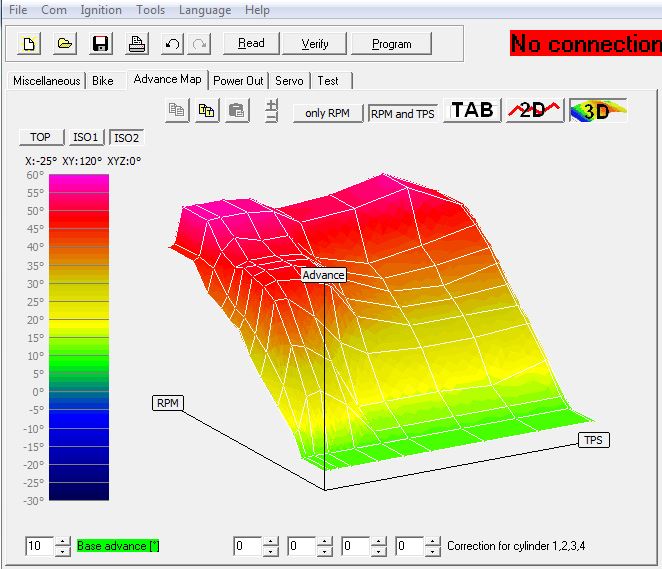Screen dimensions: 662x569
Task: Undo the last change
Action: pyautogui.click(x=172, y=43)
